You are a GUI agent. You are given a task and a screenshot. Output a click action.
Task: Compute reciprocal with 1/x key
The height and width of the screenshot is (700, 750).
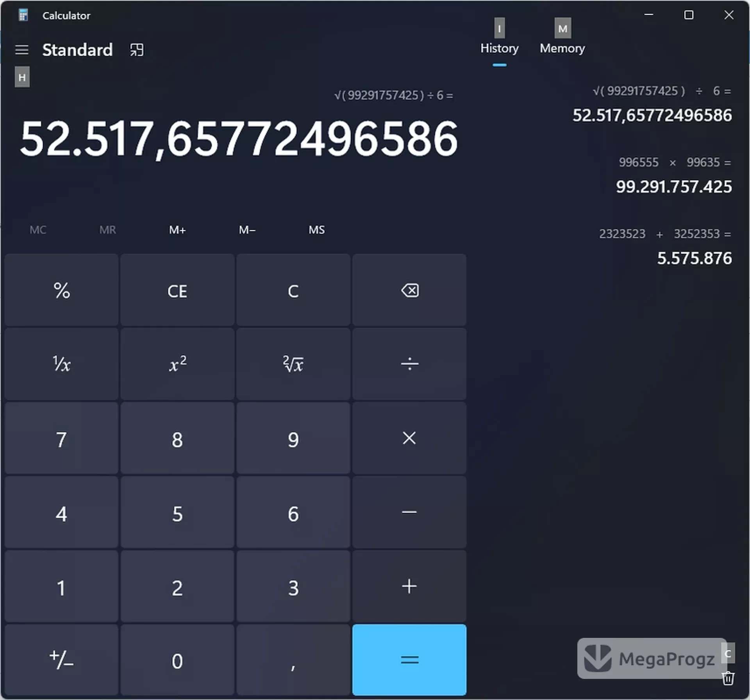61,364
